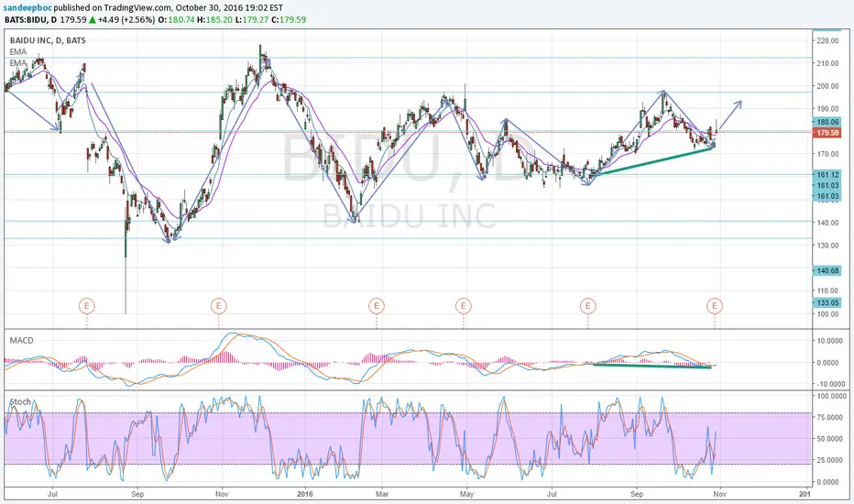
Task: Click the 75.0000 value on Stoch axis
Action: tap(831, 417)
